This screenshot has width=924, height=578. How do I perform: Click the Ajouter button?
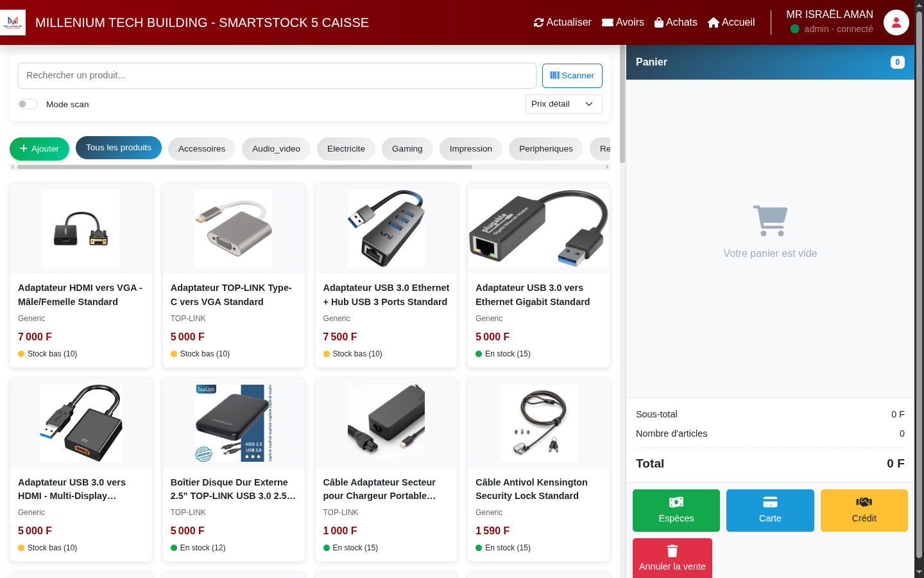[x=39, y=148]
